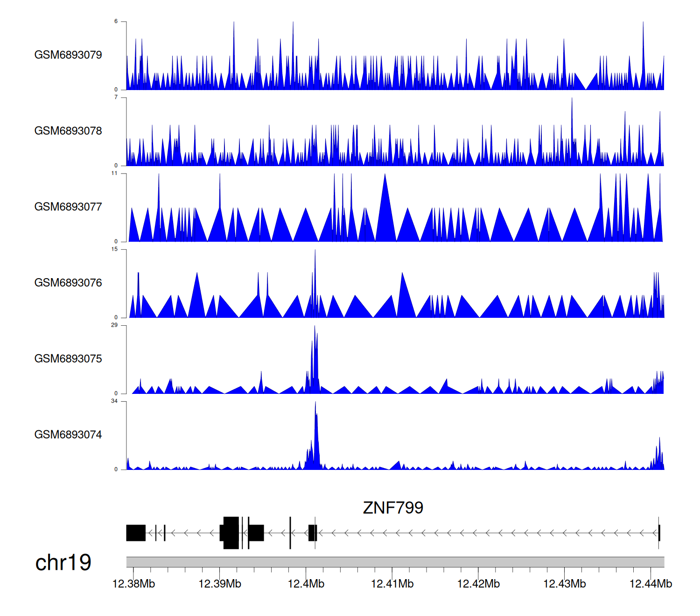Image resolution: width=700 pixels, height=616 pixels.
Task: Click the leftmost large exon block of ZNF799
Action: [136, 533]
